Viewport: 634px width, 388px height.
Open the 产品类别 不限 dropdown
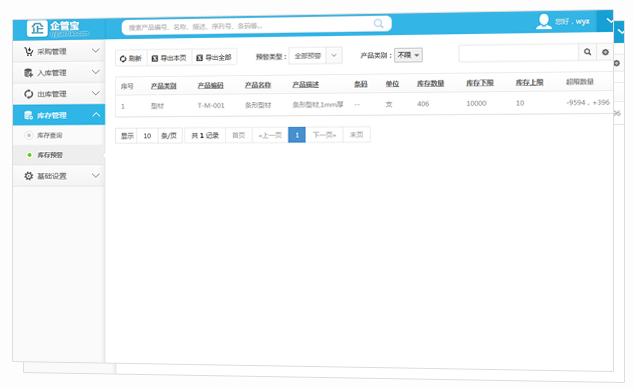click(x=408, y=55)
